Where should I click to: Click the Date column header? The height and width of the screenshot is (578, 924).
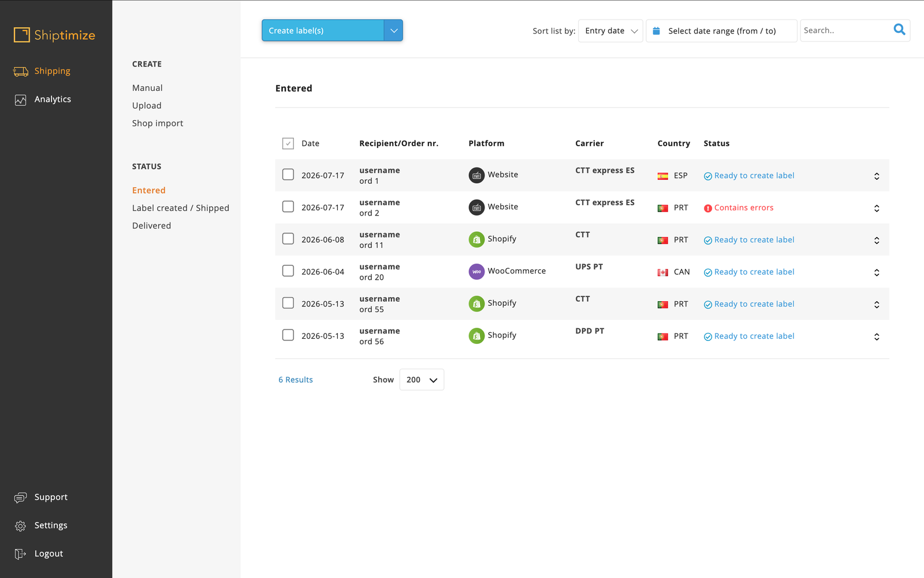(x=310, y=143)
